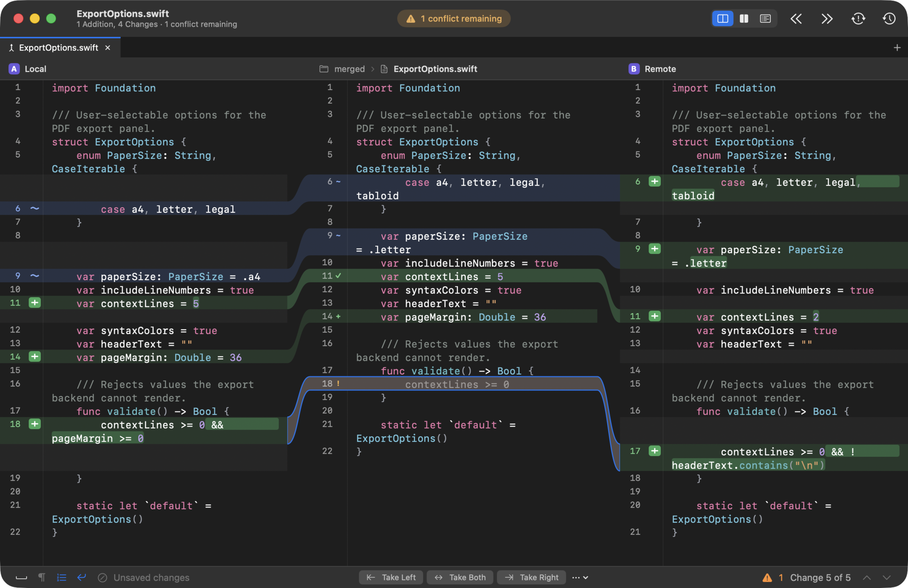Image resolution: width=908 pixels, height=588 pixels.
Task: Switch to two-column layout view
Action: (x=744, y=19)
